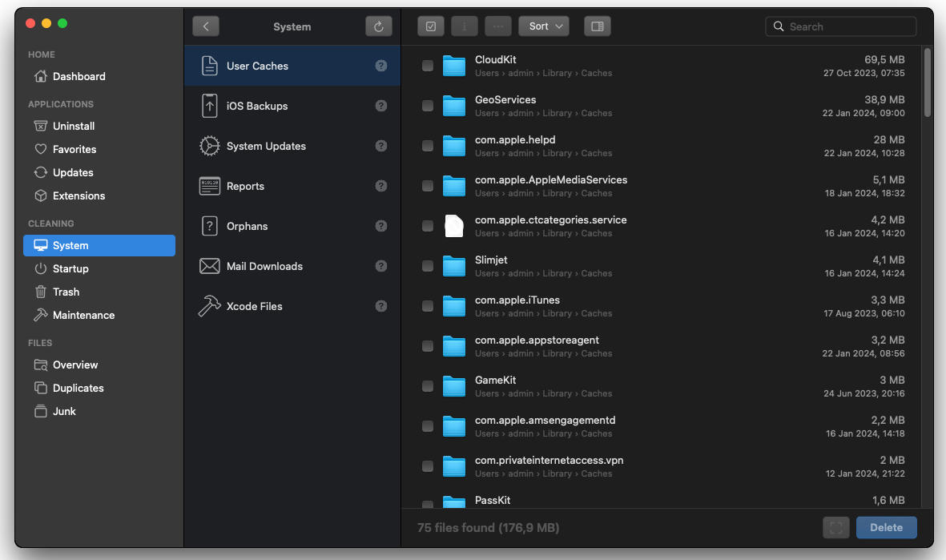Open help for iOS Backups question mark

click(381, 106)
